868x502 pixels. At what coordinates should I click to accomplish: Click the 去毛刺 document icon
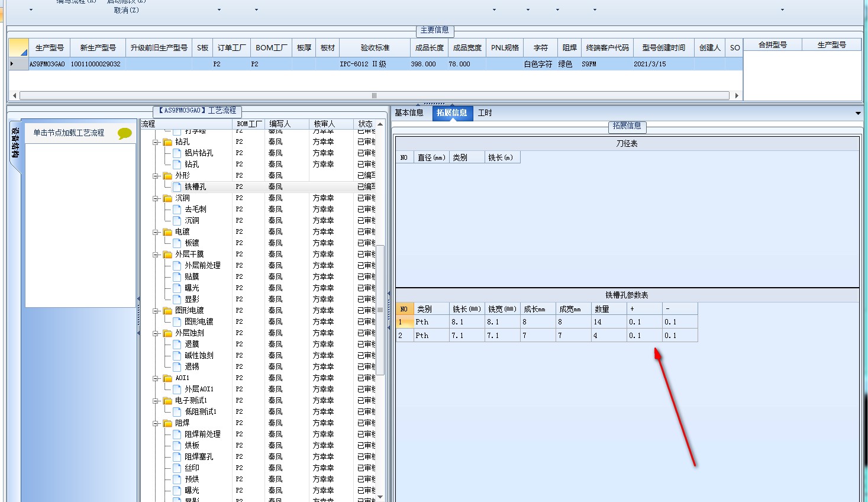coord(177,210)
